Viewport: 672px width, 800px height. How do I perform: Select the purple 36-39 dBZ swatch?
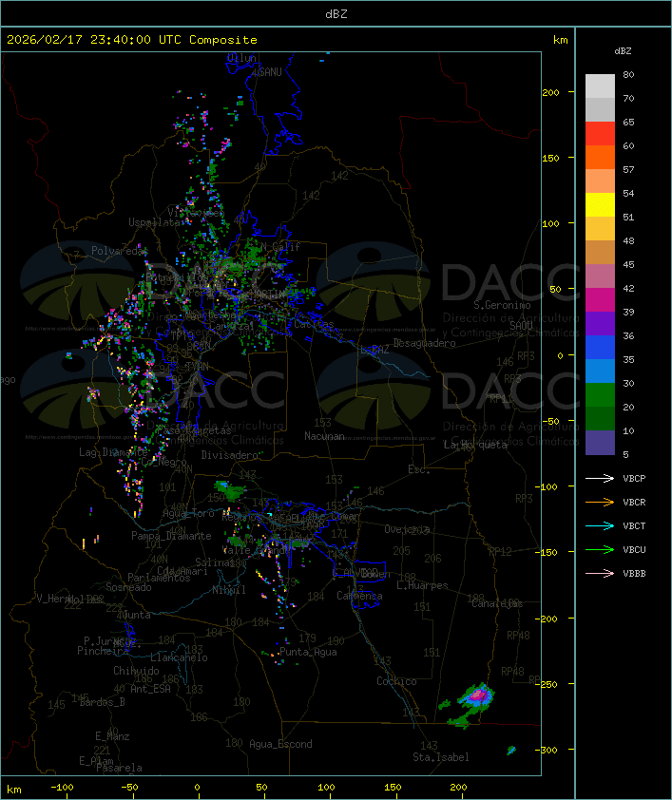(600, 323)
